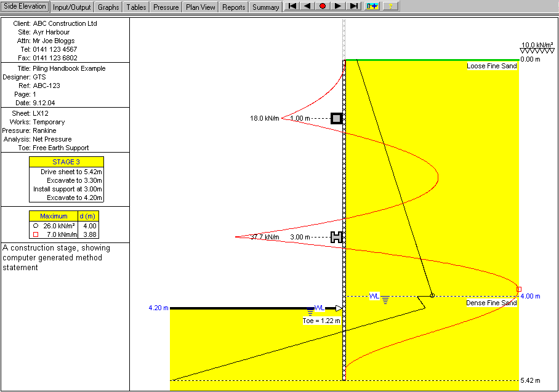The height and width of the screenshot is (392, 559).
Task: Click the STAGE 3 header box
Action: pos(66,162)
